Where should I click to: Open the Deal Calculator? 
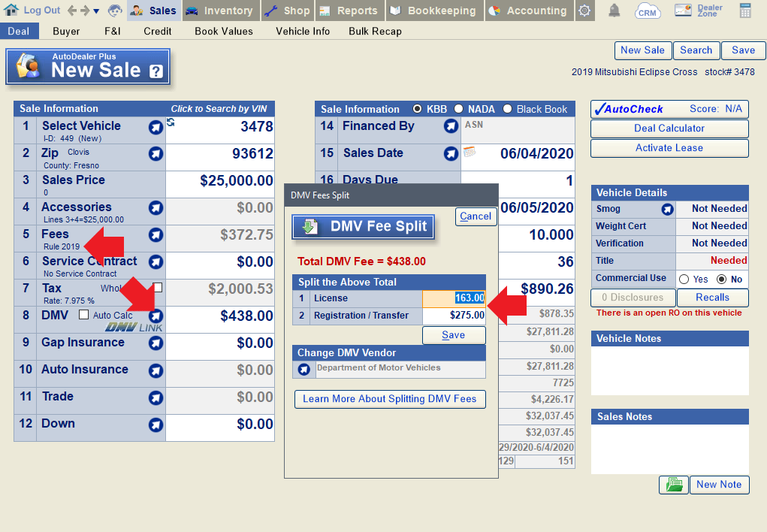669,128
